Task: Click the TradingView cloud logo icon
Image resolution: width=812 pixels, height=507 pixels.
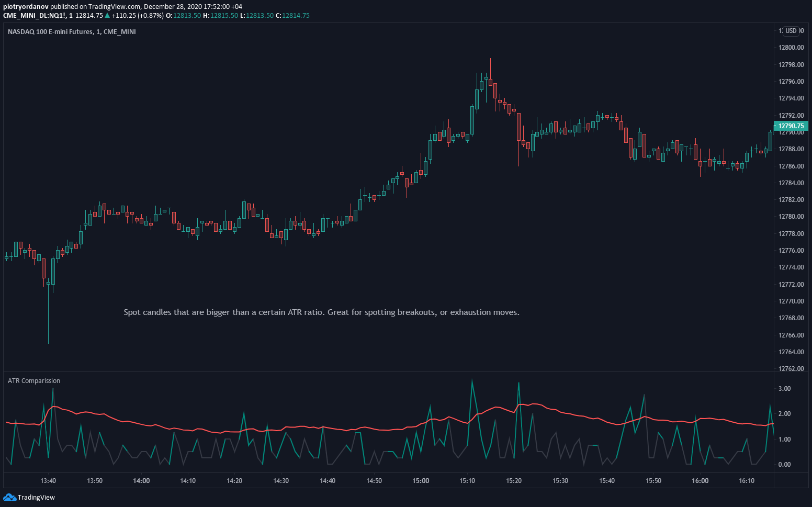Action: click(9, 497)
